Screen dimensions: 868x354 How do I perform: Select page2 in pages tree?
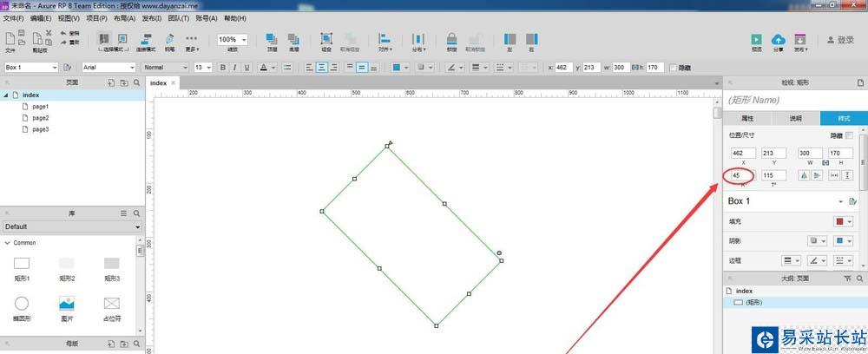click(x=41, y=118)
